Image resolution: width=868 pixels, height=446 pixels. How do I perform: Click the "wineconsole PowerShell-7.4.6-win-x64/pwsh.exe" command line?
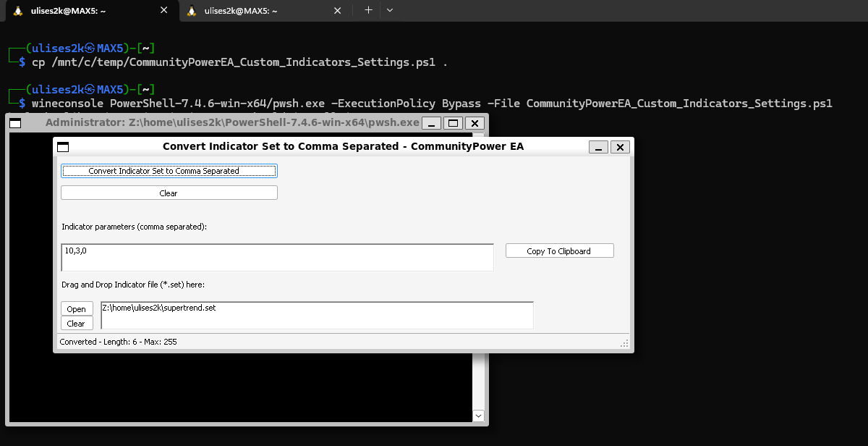[x=432, y=104]
